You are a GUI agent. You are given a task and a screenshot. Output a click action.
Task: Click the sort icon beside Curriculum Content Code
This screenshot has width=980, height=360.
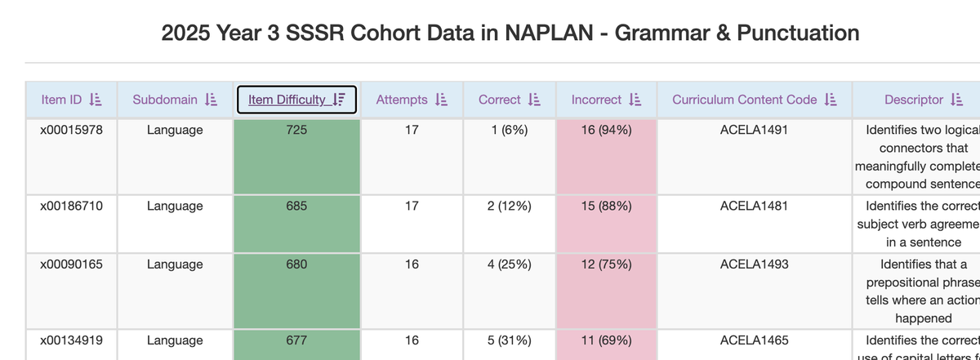pyautogui.click(x=831, y=100)
